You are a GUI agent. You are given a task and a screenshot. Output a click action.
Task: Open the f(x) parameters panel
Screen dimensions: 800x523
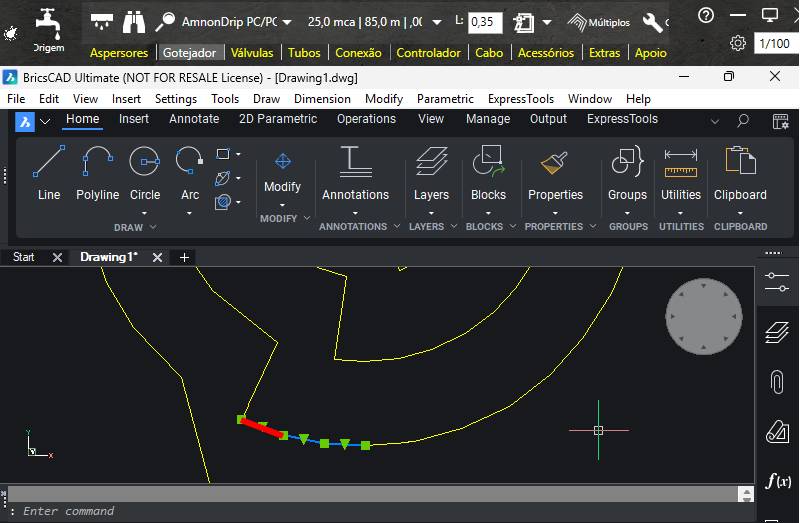(x=777, y=481)
